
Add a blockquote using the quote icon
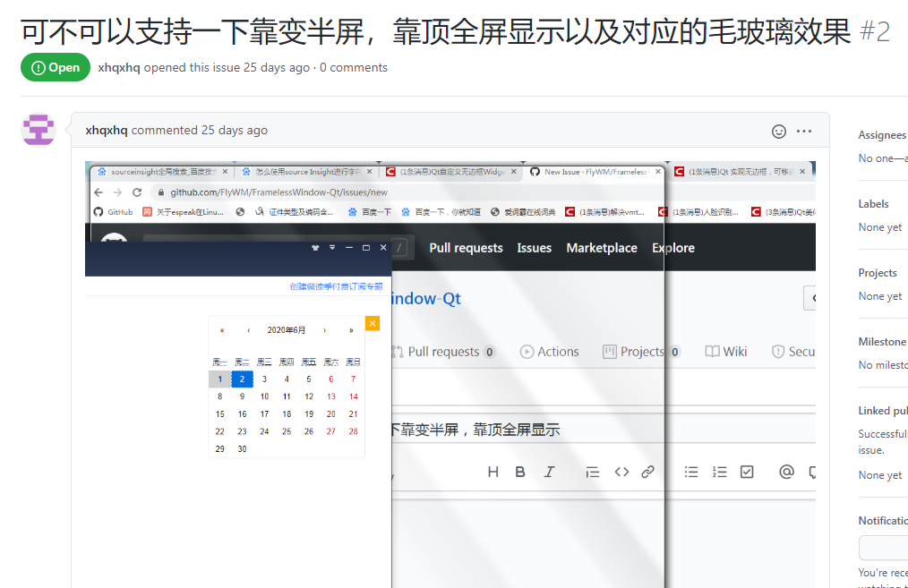click(592, 472)
